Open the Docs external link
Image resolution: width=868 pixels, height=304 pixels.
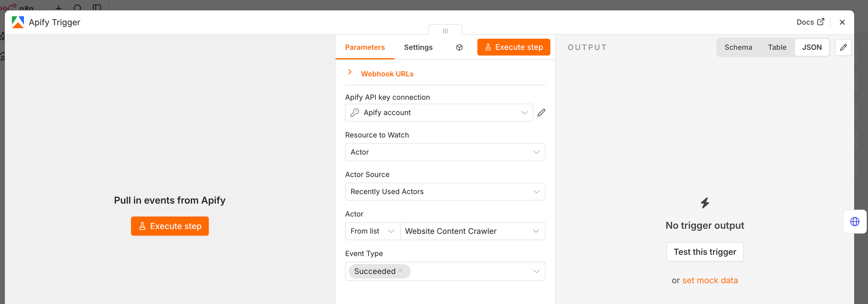pos(810,22)
